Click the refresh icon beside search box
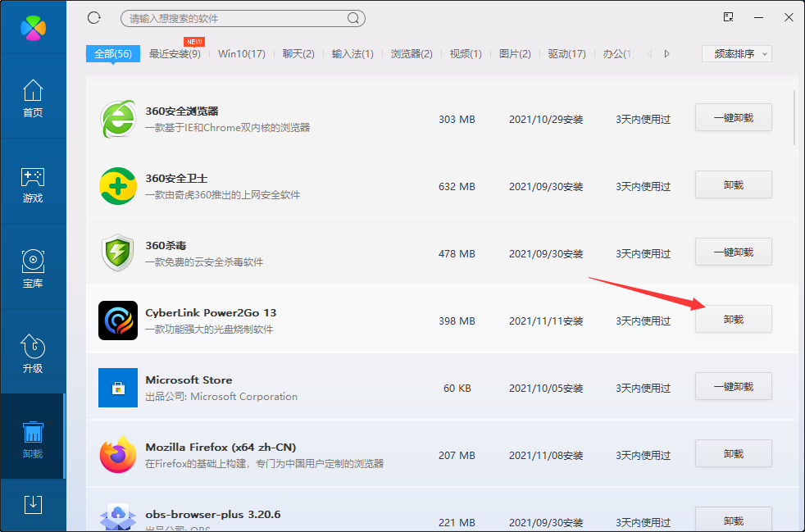The image size is (805, 532). (x=94, y=18)
